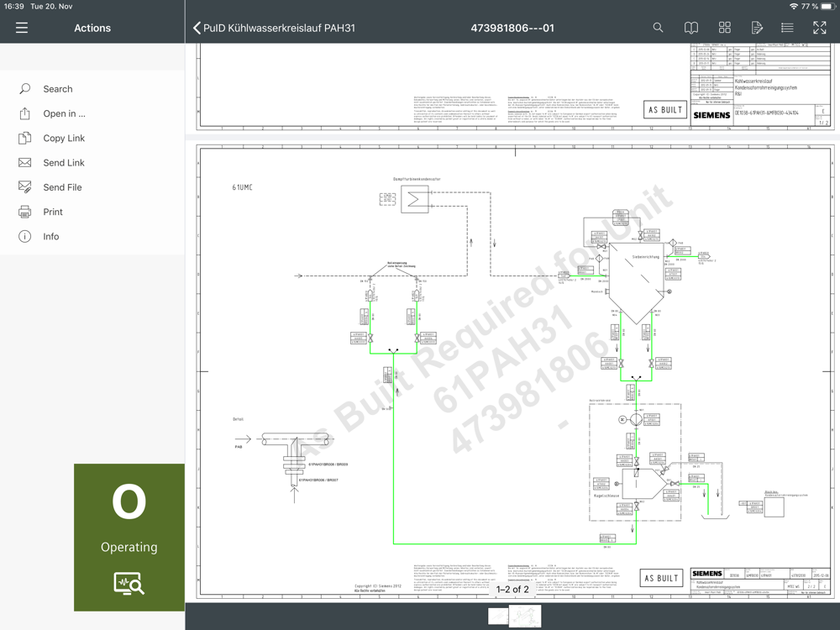Click the 61UMC label on drawing
The width and height of the screenshot is (840, 630).
(x=242, y=187)
